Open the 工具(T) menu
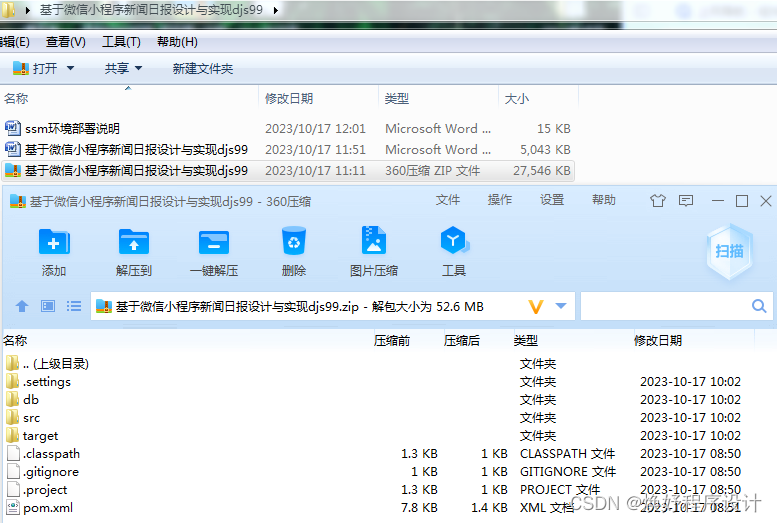This screenshot has height=523, width=777. pyautogui.click(x=121, y=42)
